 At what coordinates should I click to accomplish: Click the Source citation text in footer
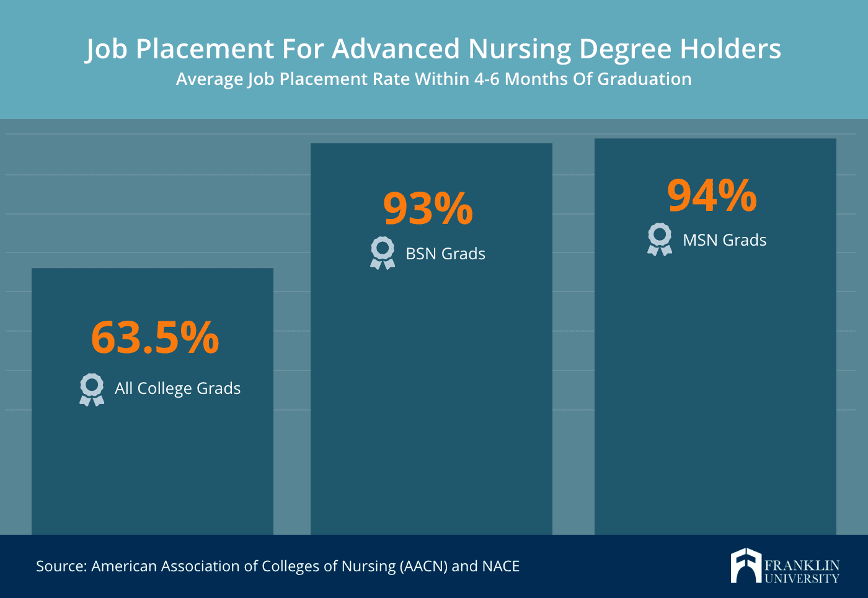[x=277, y=566]
